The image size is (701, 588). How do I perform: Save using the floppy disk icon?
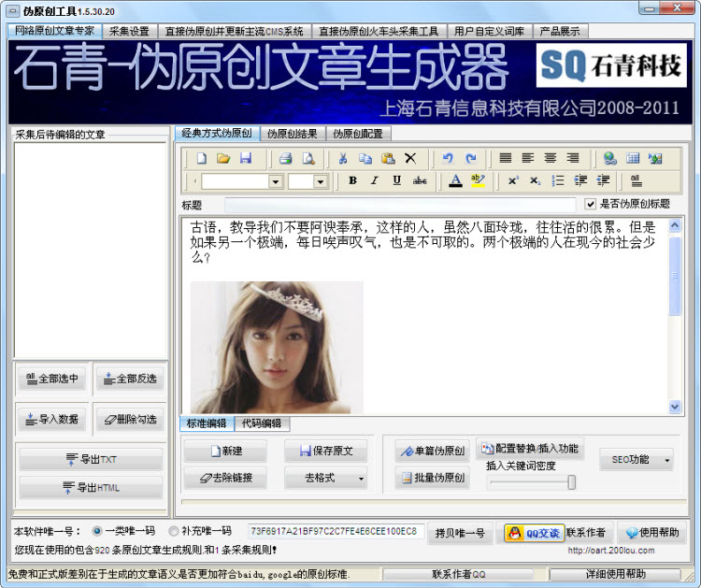[246, 158]
